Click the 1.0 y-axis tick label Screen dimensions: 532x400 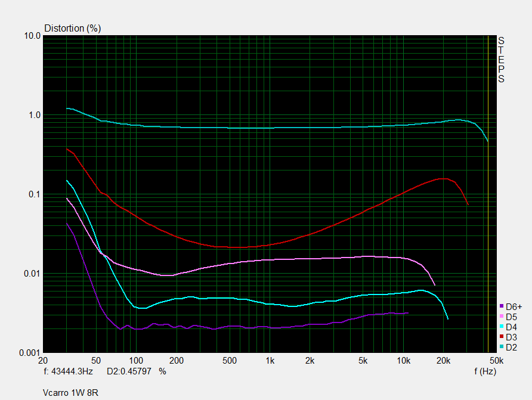(35, 115)
